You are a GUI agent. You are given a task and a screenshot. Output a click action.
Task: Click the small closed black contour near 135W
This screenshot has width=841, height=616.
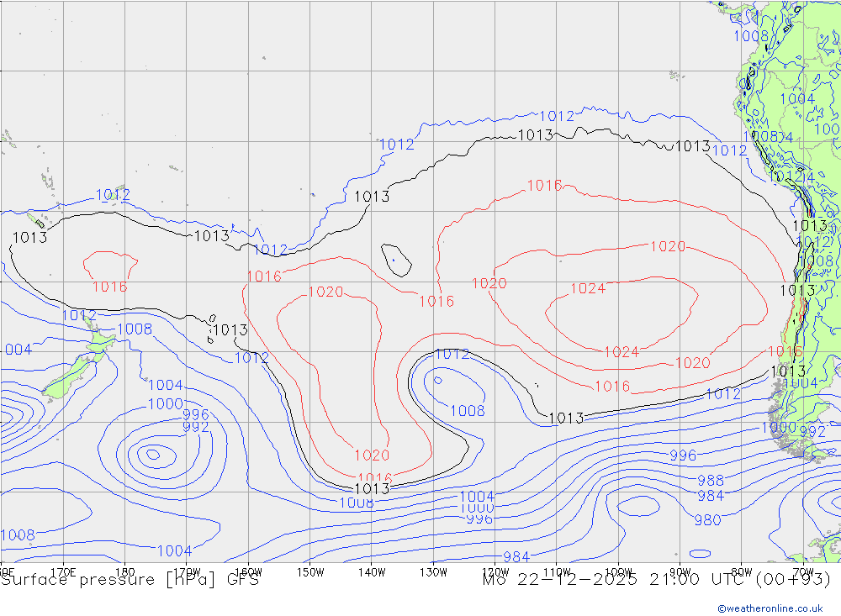[396, 260]
